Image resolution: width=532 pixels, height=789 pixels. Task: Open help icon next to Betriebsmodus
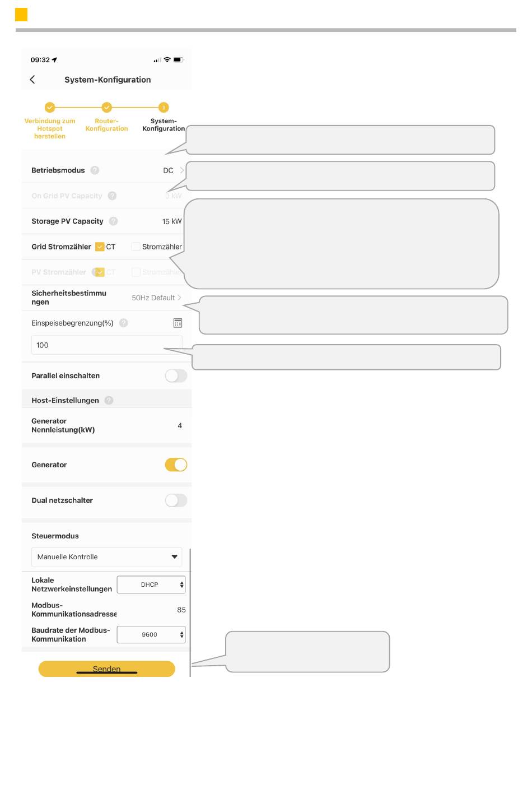click(x=95, y=170)
